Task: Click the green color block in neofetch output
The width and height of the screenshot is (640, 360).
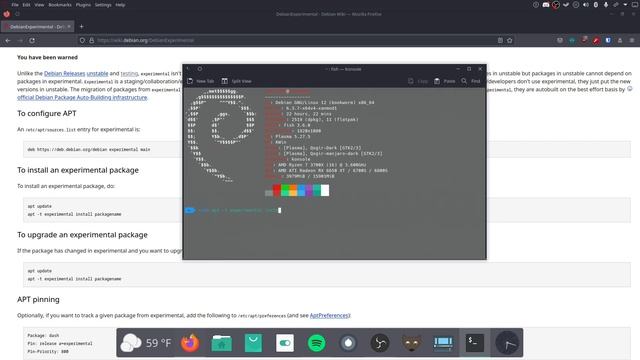Action: 285,190
